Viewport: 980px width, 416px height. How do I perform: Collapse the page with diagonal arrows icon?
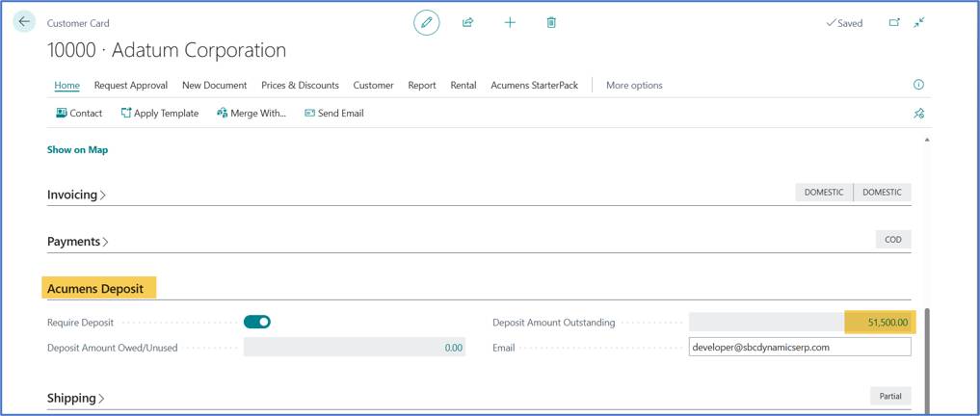coord(918,22)
